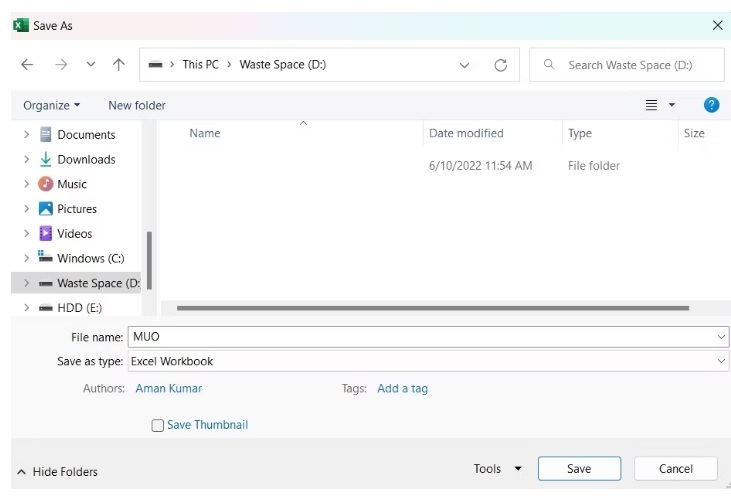Sort by the Name column header

(x=205, y=133)
